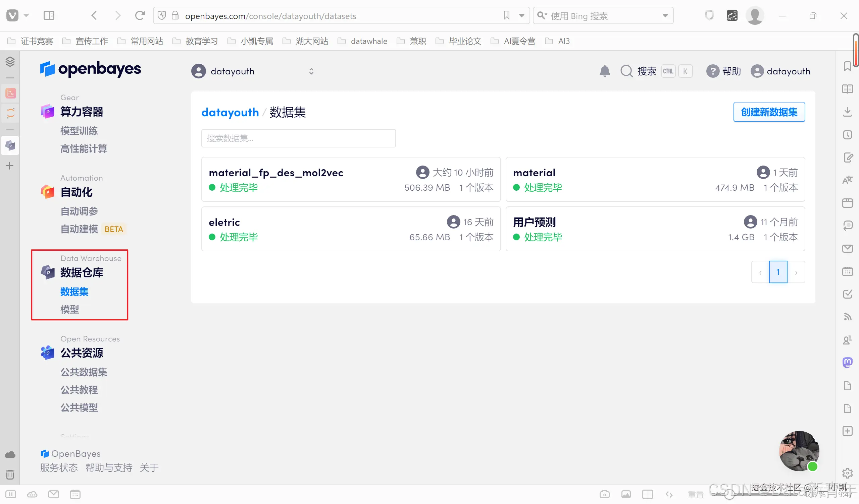The height and width of the screenshot is (504, 859).
Task: Open the downloads panel icon
Action: point(847,112)
